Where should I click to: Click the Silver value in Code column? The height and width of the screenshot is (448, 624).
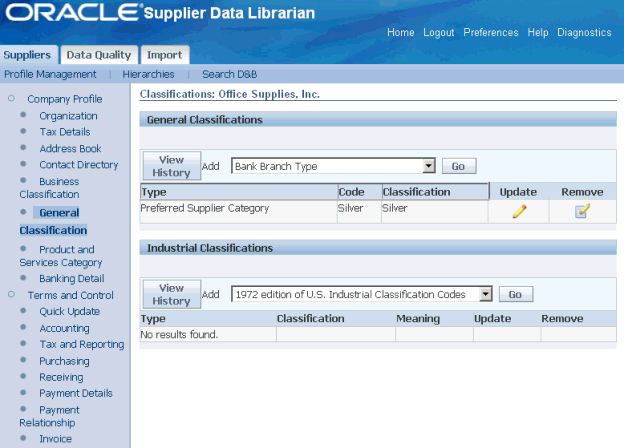(x=351, y=208)
